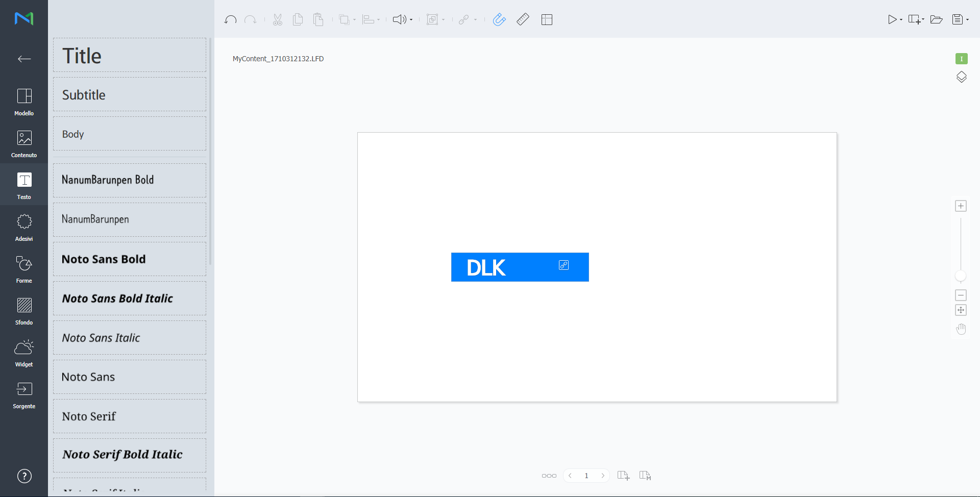
Task: Click the add page icon
Action: (623, 476)
